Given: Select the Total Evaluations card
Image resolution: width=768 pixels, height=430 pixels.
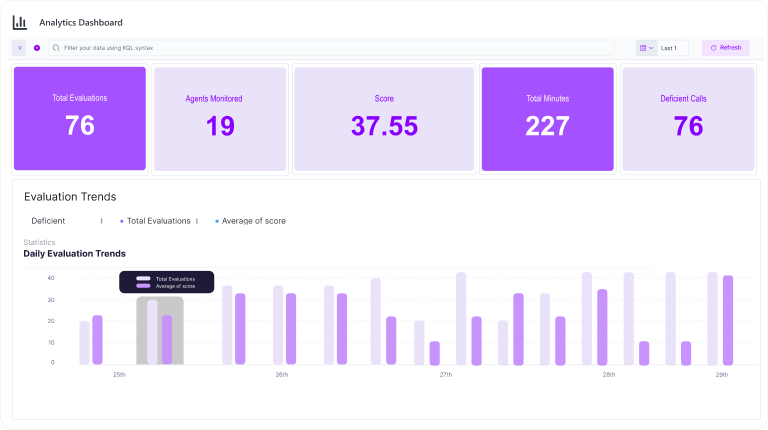Looking at the screenshot, I should [x=80, y=119].
